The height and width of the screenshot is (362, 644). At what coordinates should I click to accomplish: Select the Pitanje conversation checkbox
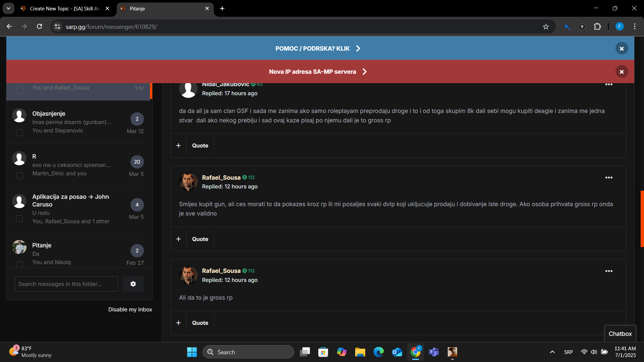tap(19, 264)
